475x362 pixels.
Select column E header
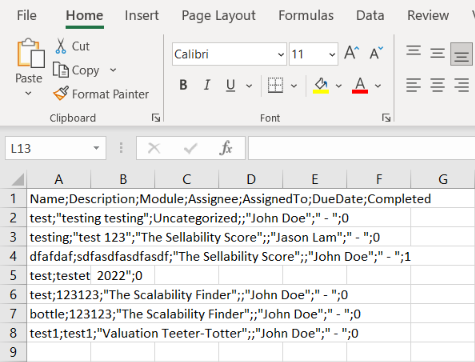315,179
